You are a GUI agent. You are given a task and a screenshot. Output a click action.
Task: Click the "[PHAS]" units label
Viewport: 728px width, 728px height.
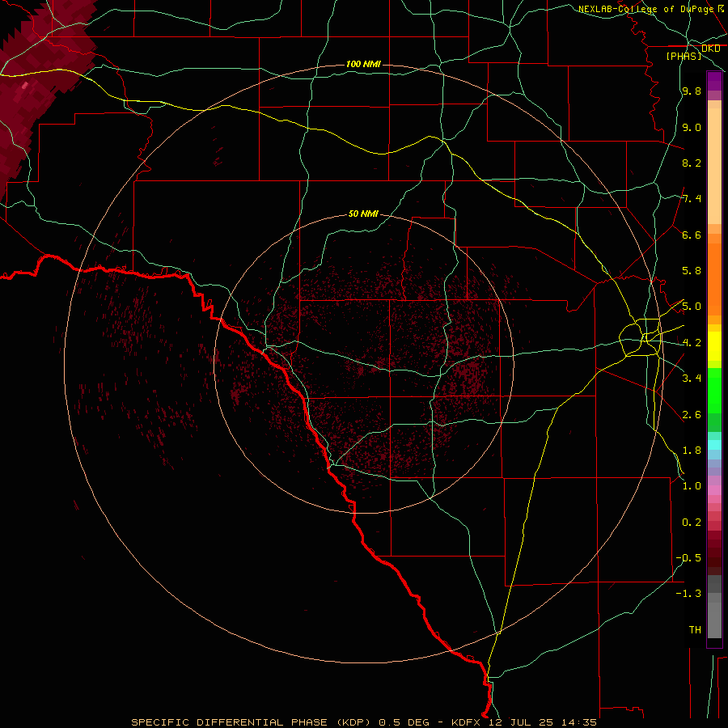[684, 56]
